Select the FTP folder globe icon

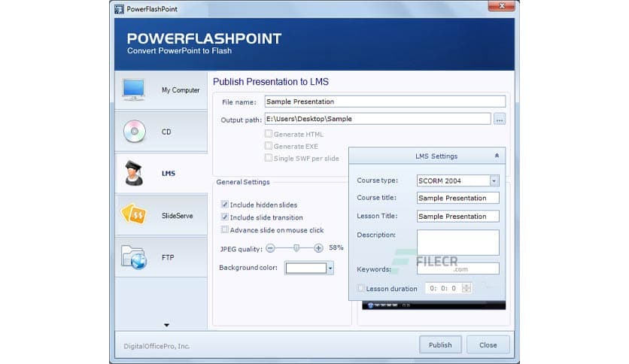pos(134,257)
